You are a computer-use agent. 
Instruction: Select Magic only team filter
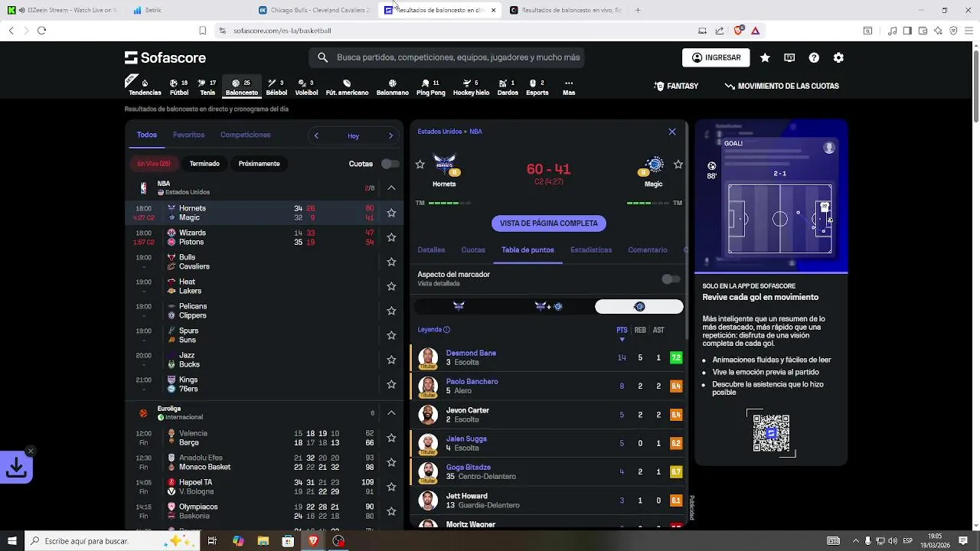point(639,306)
